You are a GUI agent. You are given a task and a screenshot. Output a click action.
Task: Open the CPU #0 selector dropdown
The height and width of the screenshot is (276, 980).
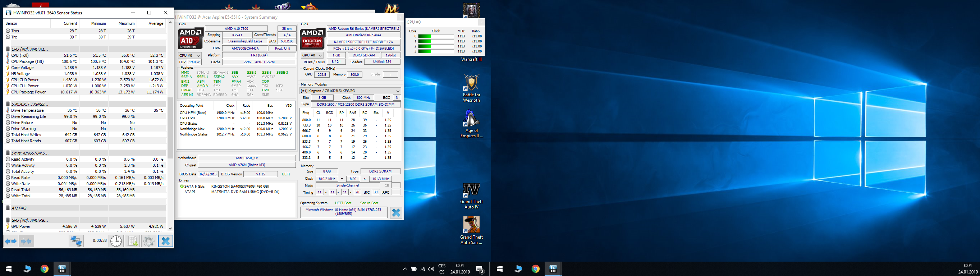(x=190, y=55)
